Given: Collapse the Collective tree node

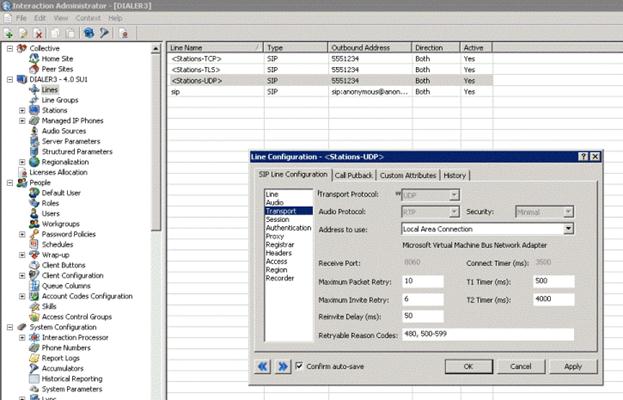Looking at the screenshot, I should tap(10, 48).
